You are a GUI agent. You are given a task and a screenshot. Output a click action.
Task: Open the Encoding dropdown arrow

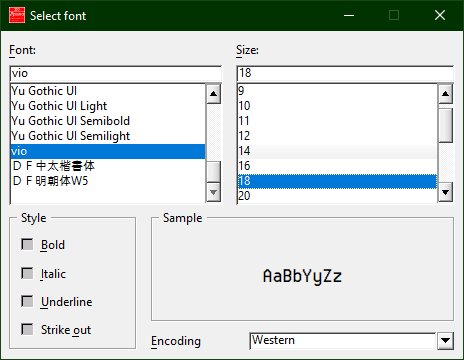(445, 341)
